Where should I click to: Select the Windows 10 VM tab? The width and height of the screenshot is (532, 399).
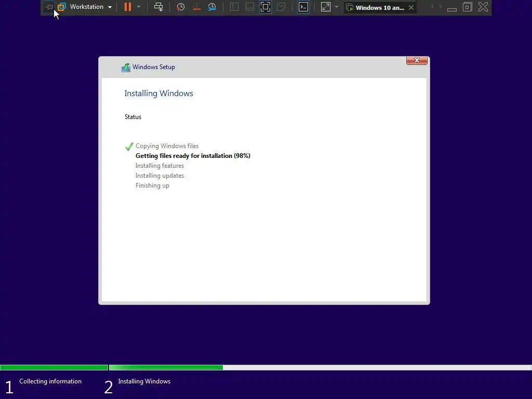pos(379,7)
